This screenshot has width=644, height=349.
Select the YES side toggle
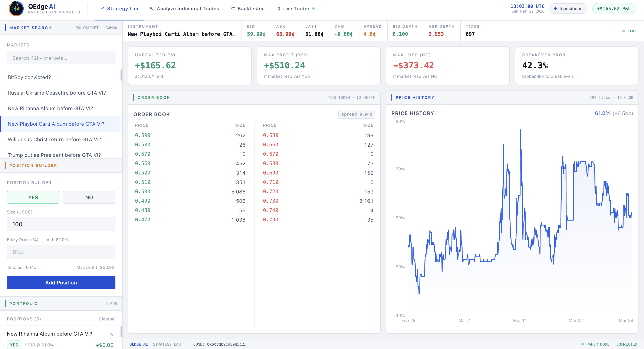[x=33, y=197]
